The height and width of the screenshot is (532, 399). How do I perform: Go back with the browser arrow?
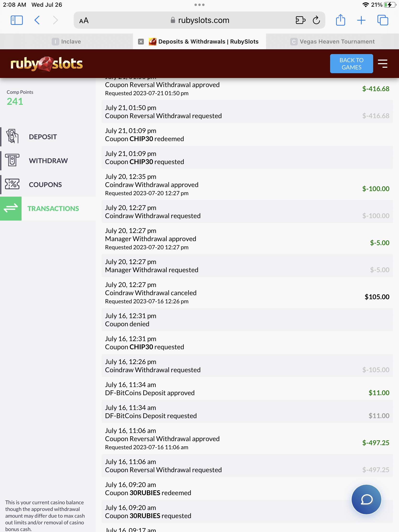37,20
